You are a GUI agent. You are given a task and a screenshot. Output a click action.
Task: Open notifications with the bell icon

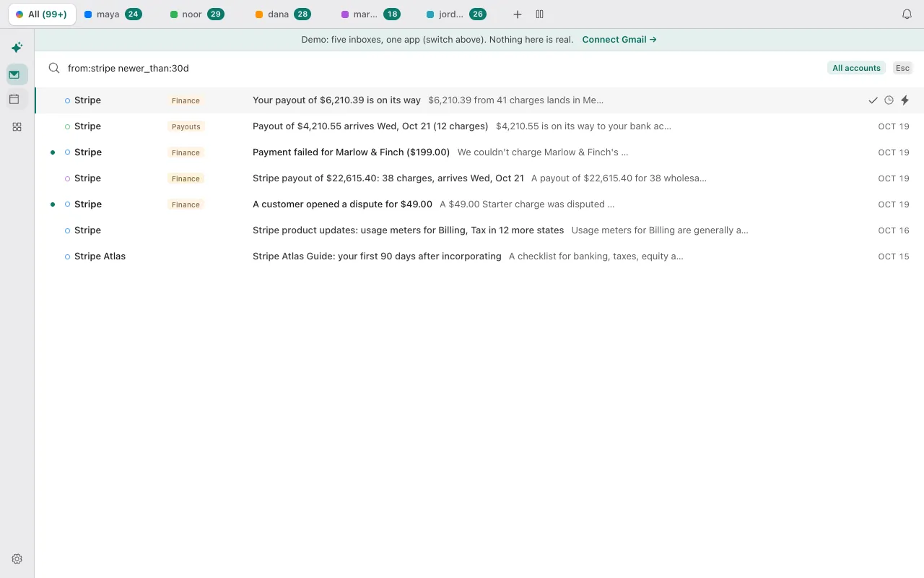click(907, 14)
